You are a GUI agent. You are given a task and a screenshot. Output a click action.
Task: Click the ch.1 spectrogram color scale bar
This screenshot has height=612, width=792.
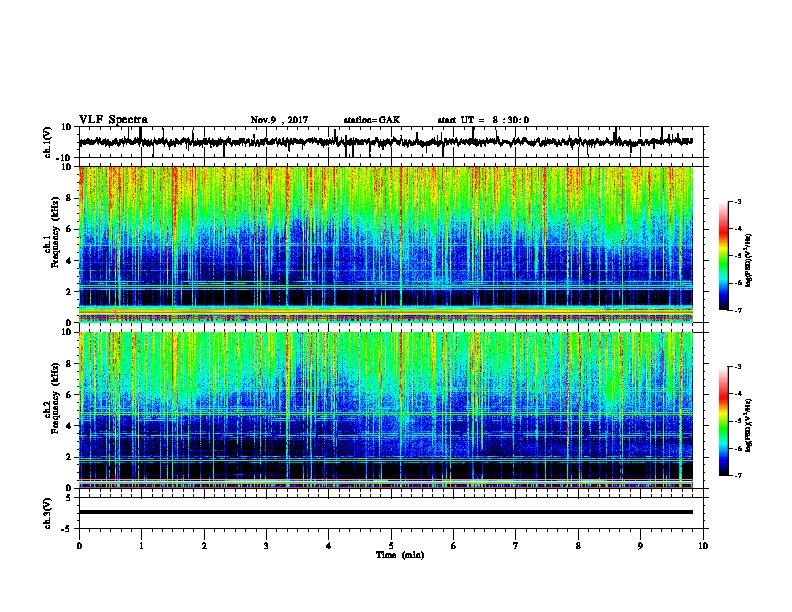(724, 256)
